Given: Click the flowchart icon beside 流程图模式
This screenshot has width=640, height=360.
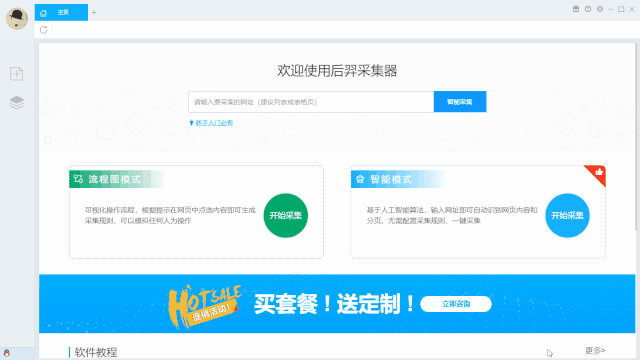Looking at the screenshot, I should [78, 179].
